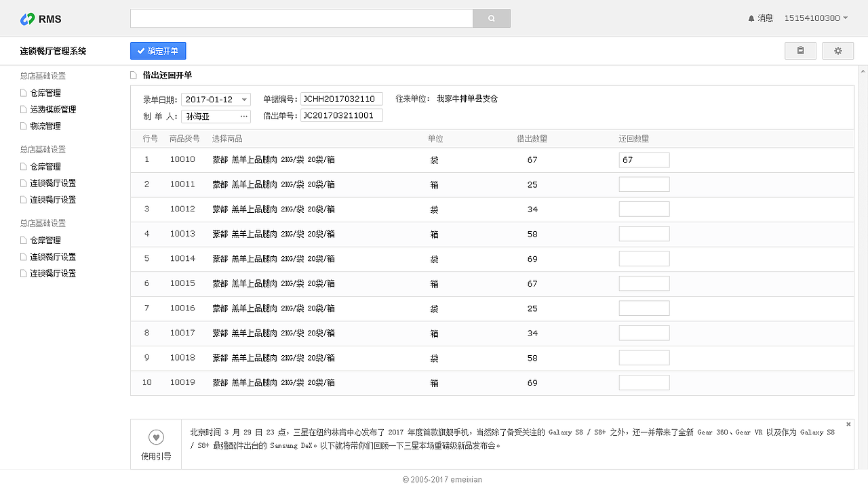868x488 pixels.
Task: Click the 还回数量 column header
Action: 634,139
